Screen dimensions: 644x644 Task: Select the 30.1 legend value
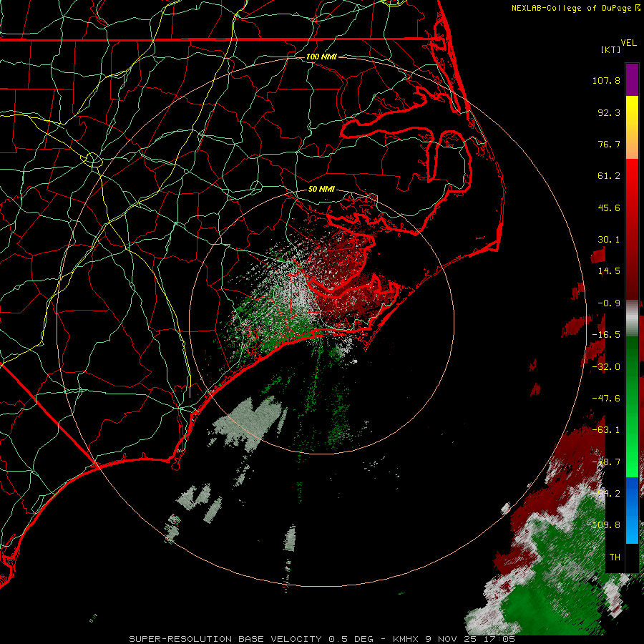(609, 240)
